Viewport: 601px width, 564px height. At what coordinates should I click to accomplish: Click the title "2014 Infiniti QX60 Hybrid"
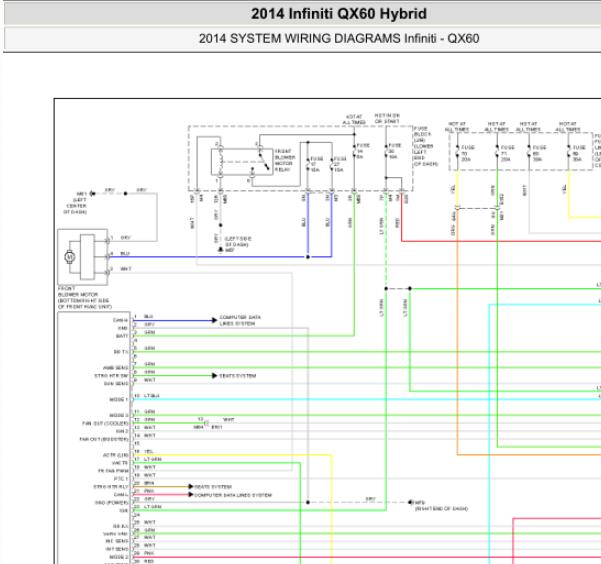click(x=339, y=14)
